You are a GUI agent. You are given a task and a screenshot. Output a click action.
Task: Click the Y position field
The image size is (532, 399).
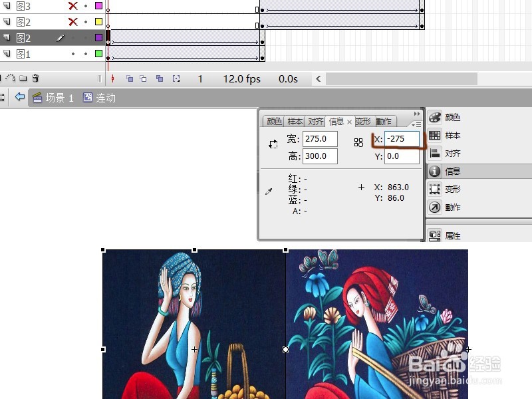click(402, 156)
